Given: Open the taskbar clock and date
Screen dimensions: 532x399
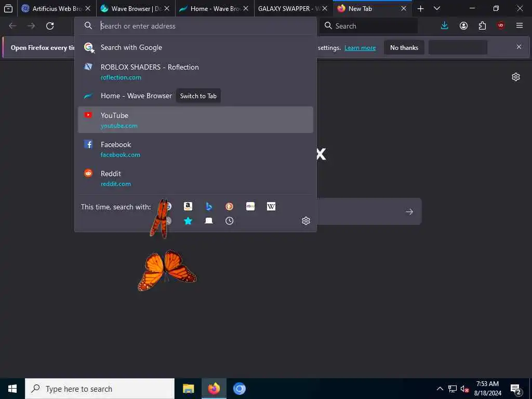Looking at the screenshot, I should 487,389.
